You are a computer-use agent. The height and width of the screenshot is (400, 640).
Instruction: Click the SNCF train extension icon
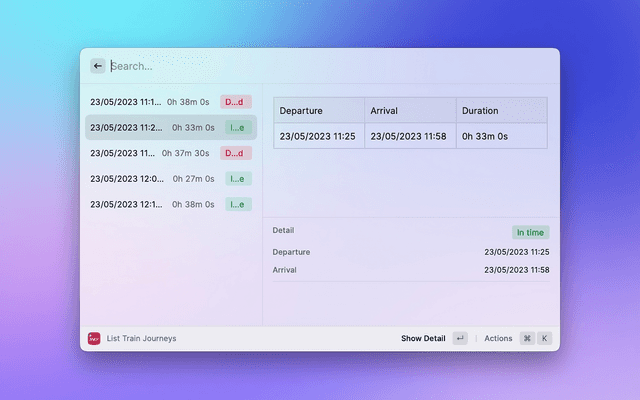[95, 338]
